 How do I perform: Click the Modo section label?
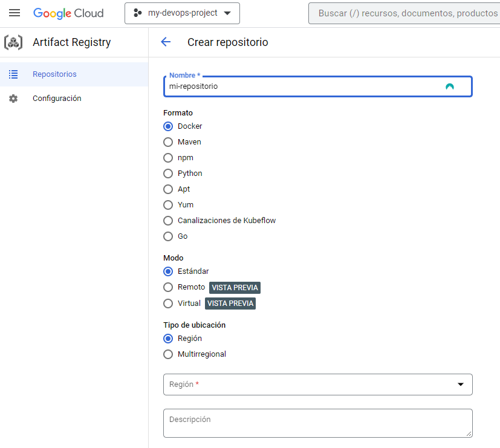point(174,258)
